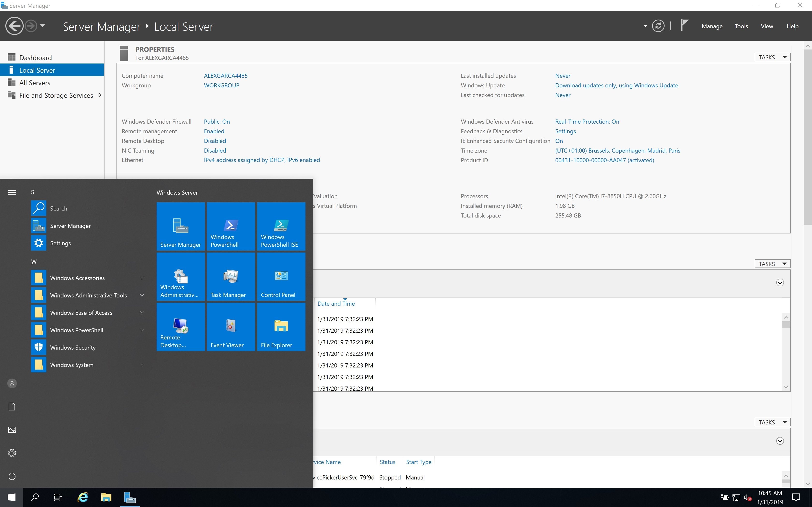Select All Servers from left navigation

tap(35, 82)
